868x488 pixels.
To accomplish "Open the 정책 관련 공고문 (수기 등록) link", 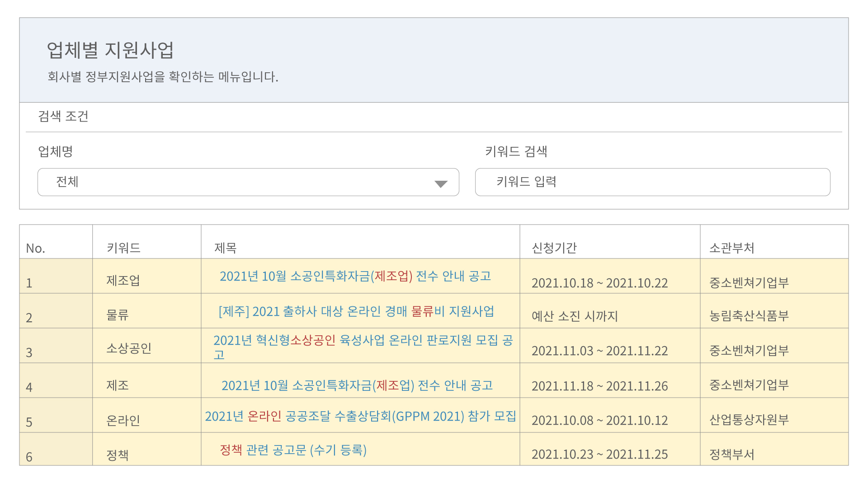I will (293, 450).
